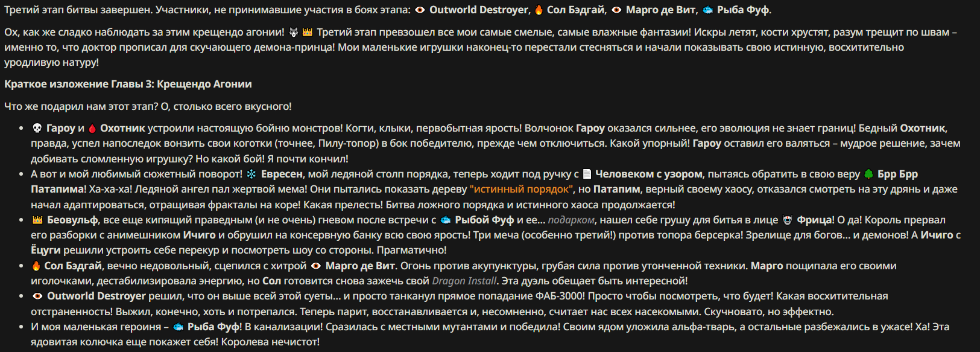Click the phrase 'уродливую натуру!'

click(51, 62)
